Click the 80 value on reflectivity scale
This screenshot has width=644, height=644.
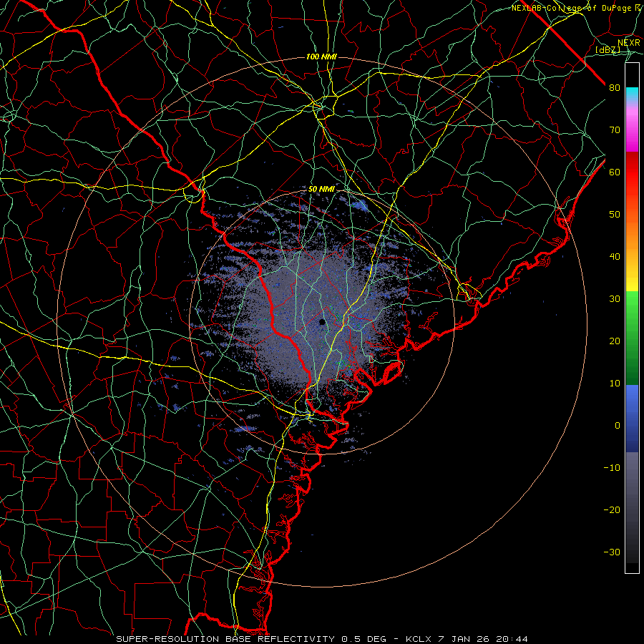(x=615, y=88)
